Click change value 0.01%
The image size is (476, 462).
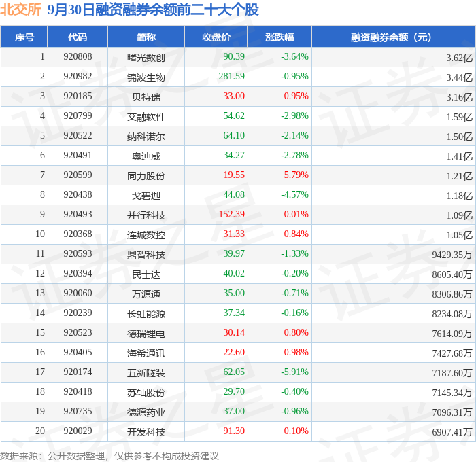296,215
